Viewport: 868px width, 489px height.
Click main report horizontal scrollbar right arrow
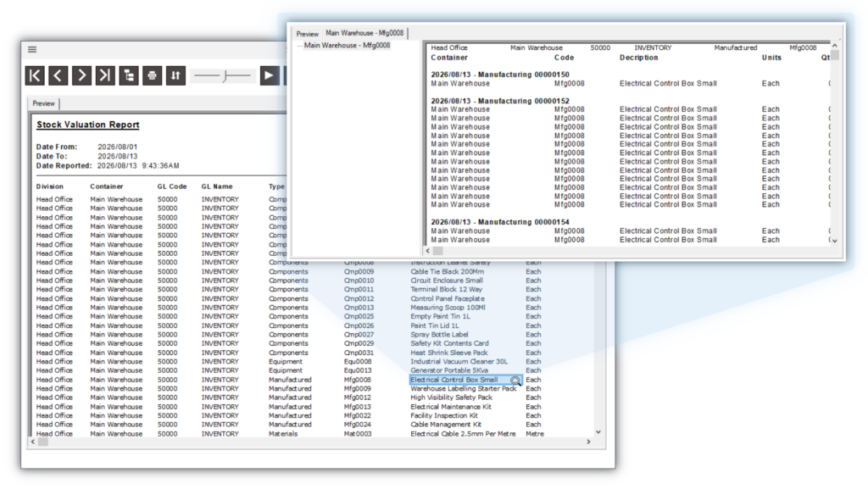pyautogui.click(x=588, y=442)
